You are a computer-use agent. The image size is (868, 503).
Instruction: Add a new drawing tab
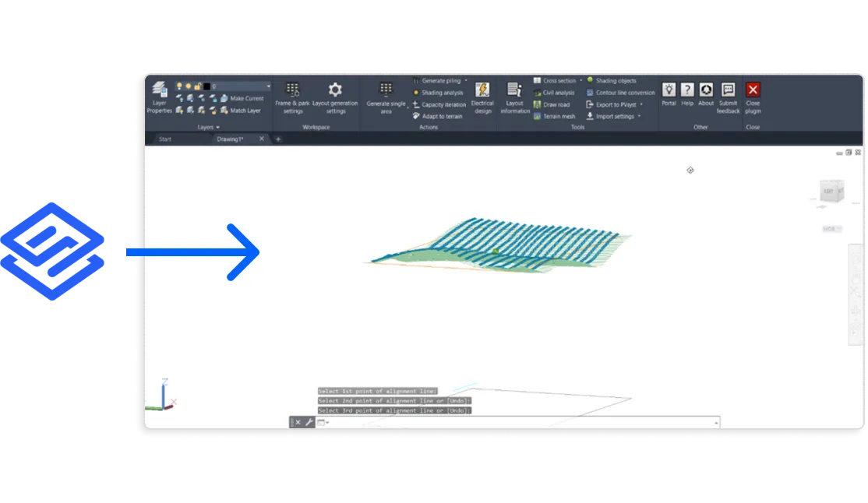pos(278,139)
